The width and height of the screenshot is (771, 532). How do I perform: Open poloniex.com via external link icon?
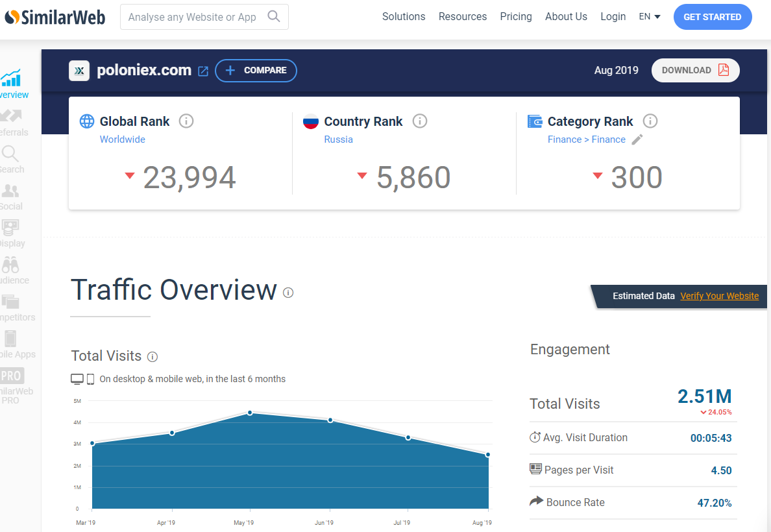203,71
